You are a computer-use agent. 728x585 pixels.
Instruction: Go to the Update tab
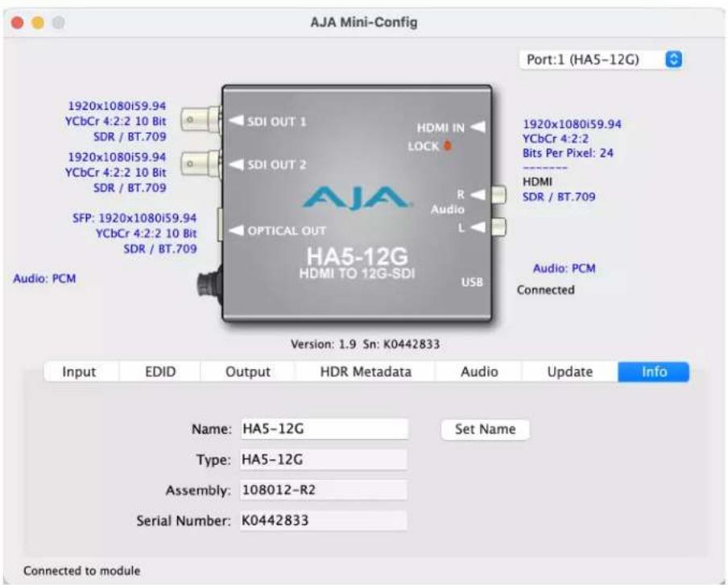(569, 371)
